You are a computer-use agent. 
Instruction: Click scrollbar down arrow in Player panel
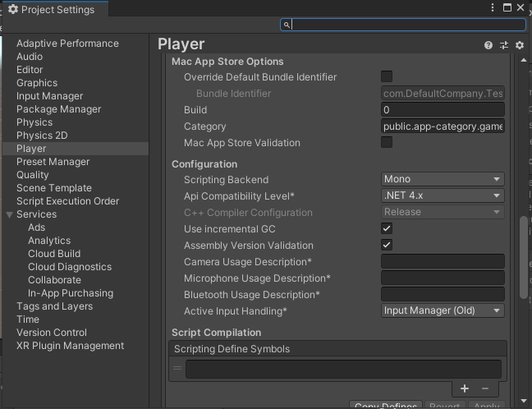click(x=524, y=401)
